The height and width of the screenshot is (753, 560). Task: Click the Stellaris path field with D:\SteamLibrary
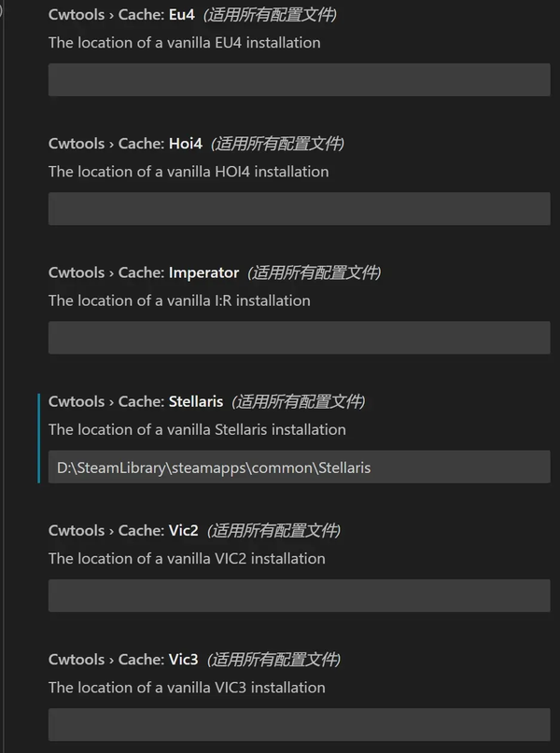(x=299, y=467)
